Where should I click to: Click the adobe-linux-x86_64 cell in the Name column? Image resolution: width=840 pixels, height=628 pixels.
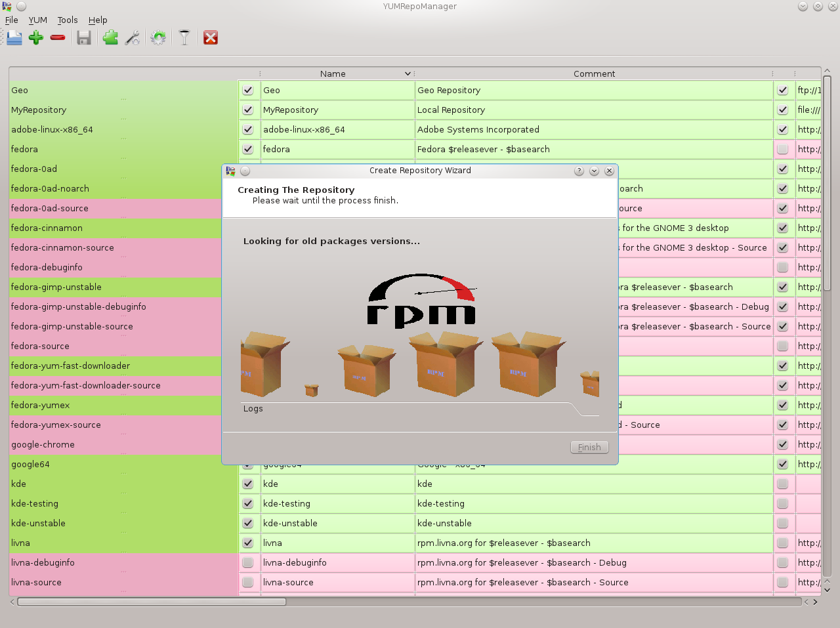(x=337, y=130)
